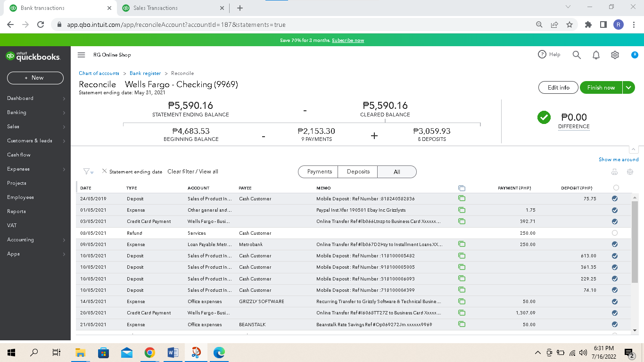This screenshot has width=644, height=362.
Task: Toggle the select-all circle in the table header
Action: 616,188
